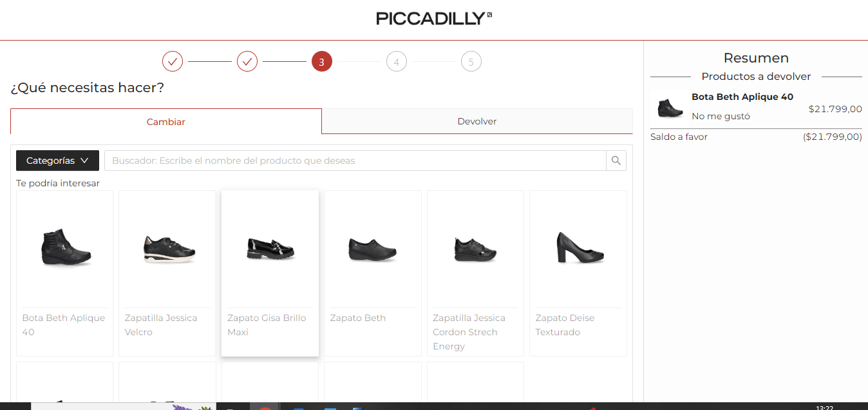Viewport: 868px width, 410px height.
Task: Open the Categorías dropdown
Action: click(57, 161)
